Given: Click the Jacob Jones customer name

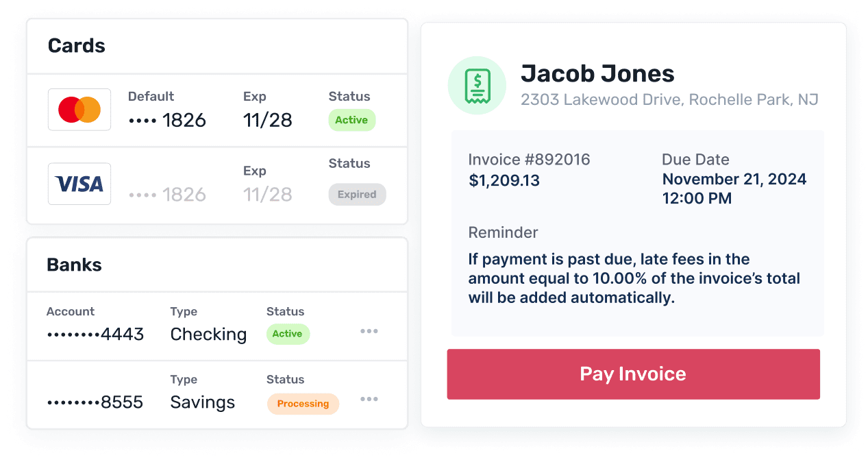Looking at the screenshot, I should point(597,73).
